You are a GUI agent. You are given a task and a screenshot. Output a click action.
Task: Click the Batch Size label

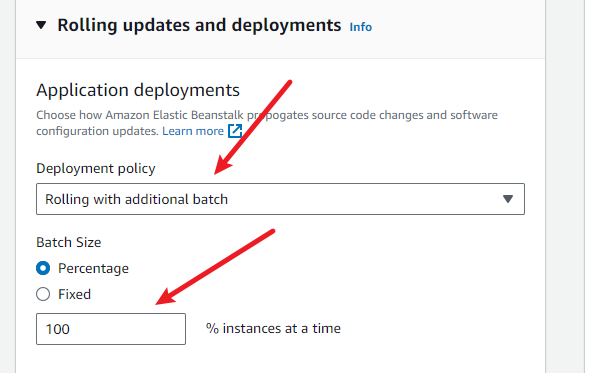pyautogui.click(x=69, y=242)
